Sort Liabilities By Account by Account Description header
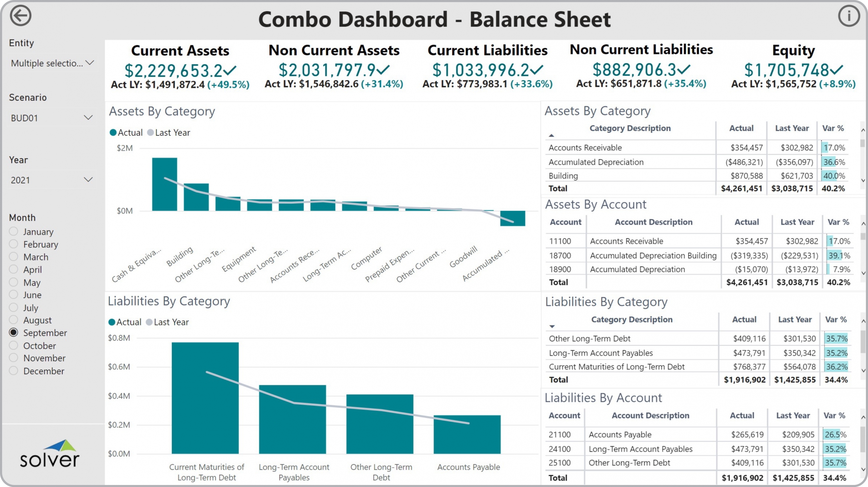 click(650, 415)
